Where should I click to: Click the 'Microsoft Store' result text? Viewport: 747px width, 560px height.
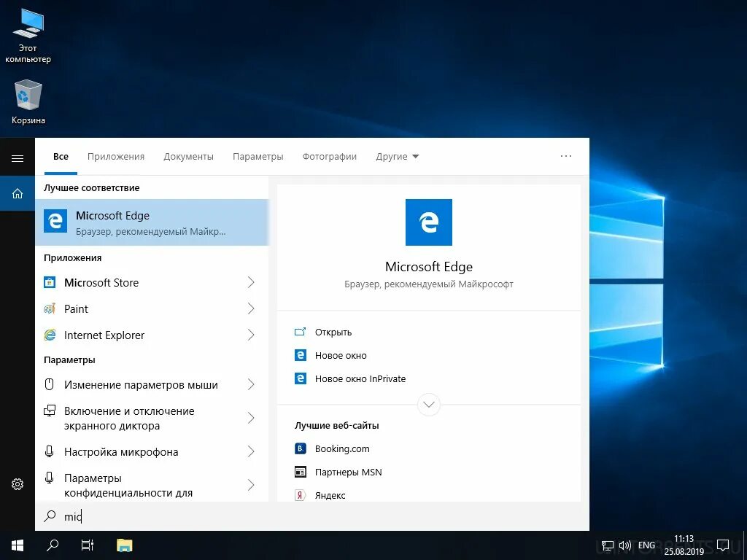[101, 283]
